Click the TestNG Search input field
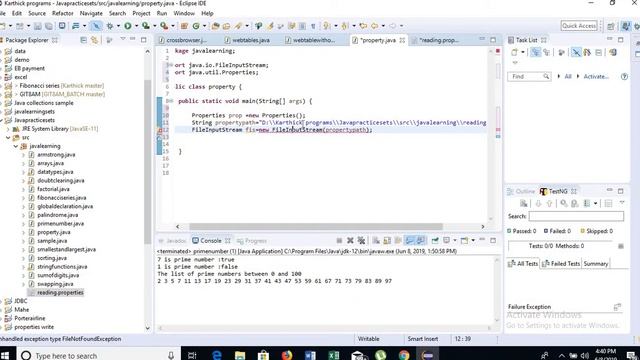This screenshot has width=640, height=360. (576, 216)
